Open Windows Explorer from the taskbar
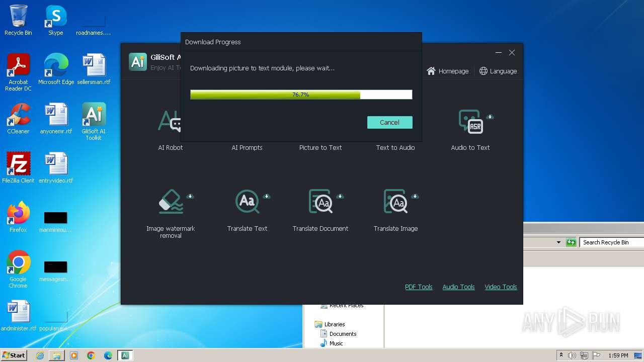This screenshot has height=362, width=644. pos(57,355)
